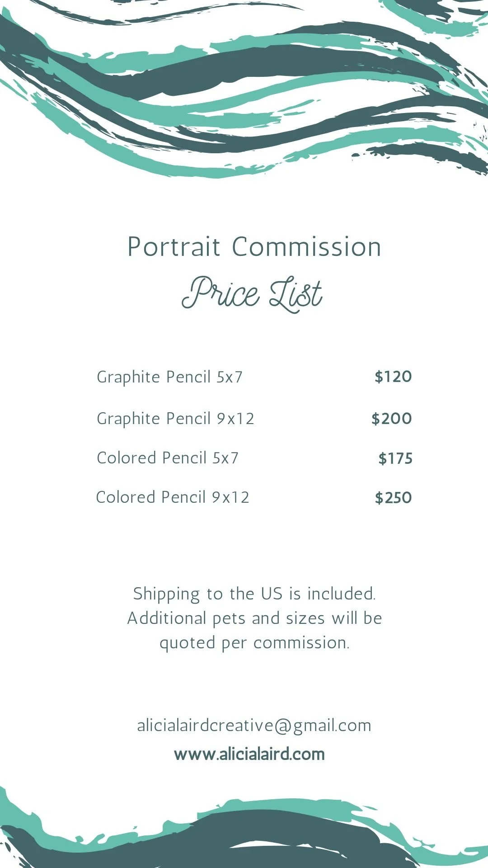The height and width of the screenshot is (868, 488).
Task: Click the aliciaLairdcreative@gmail.com email address
Action: (254, 726)
